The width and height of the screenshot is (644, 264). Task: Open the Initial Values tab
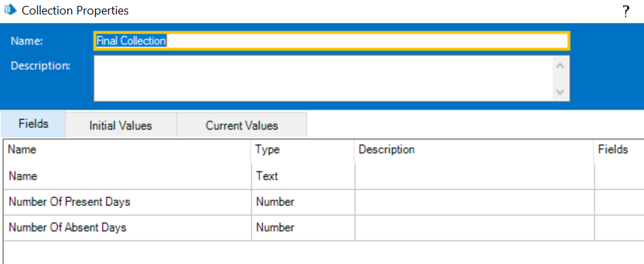(x=121, y=125)
